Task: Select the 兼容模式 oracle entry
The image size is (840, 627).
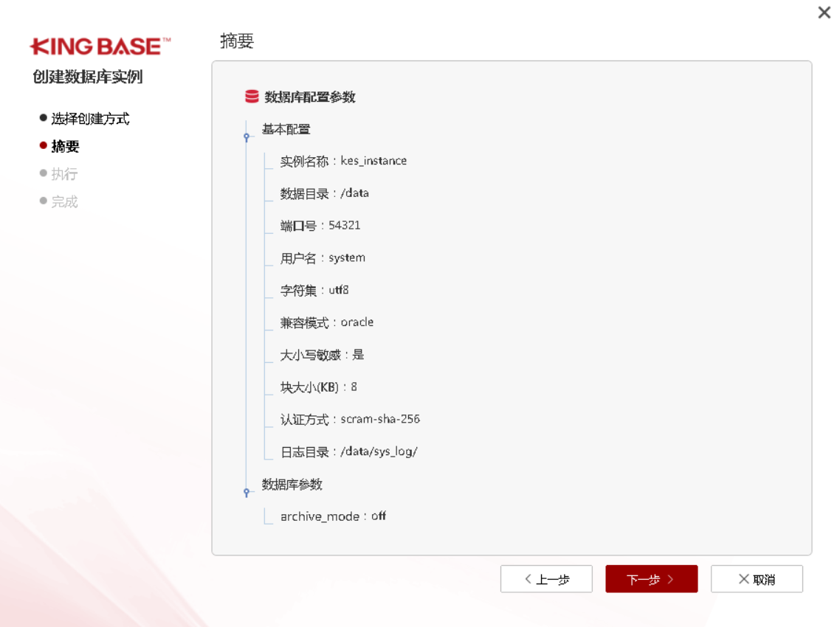Action: 327,322
